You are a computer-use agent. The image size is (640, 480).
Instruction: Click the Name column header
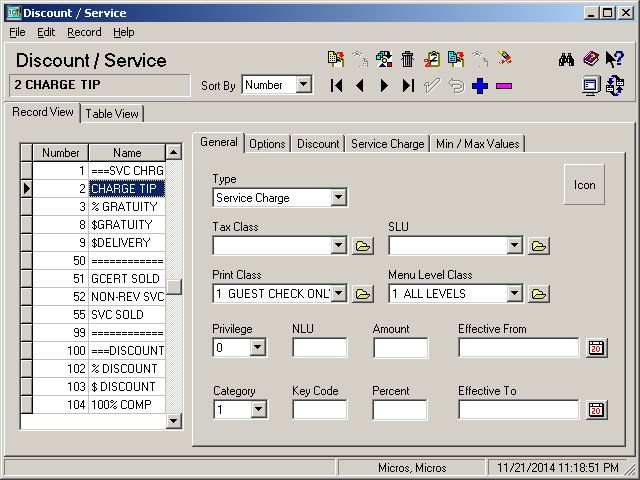pyautogui.click(x=127, y=153)
